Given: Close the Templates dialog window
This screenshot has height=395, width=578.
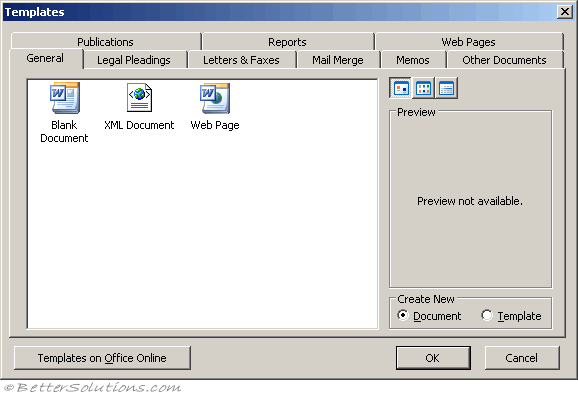Looking at the screenshot, I should 565,12.
